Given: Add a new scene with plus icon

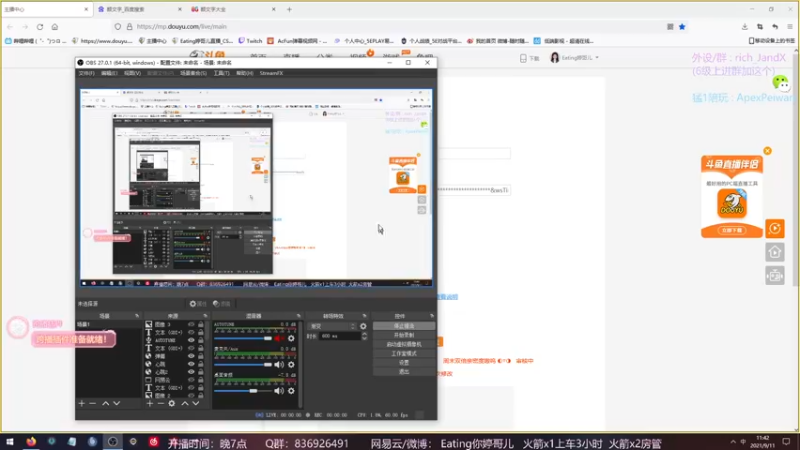Looking at the screenshot, I should pyautogui.click(x=82, y=404).
